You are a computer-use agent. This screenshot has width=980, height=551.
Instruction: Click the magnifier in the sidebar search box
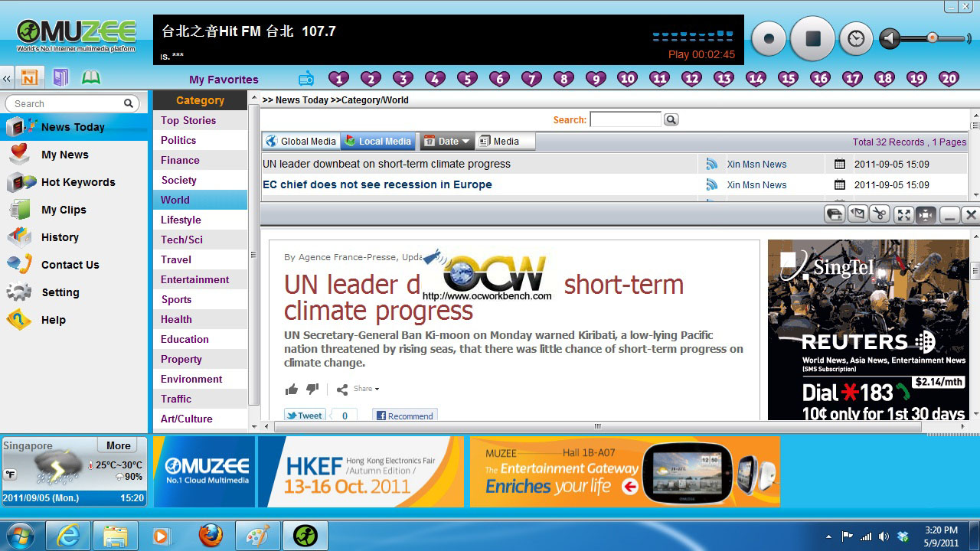(x=129, y=103)
